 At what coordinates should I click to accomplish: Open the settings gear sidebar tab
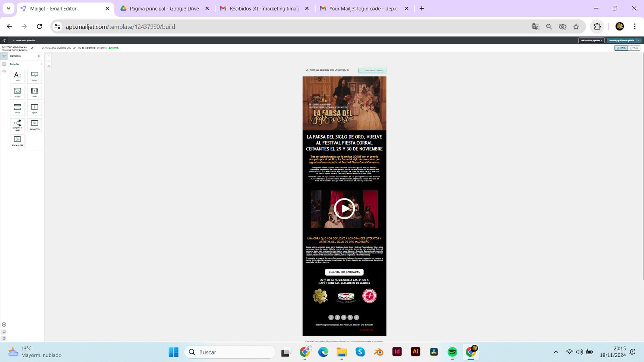(4, 72)
